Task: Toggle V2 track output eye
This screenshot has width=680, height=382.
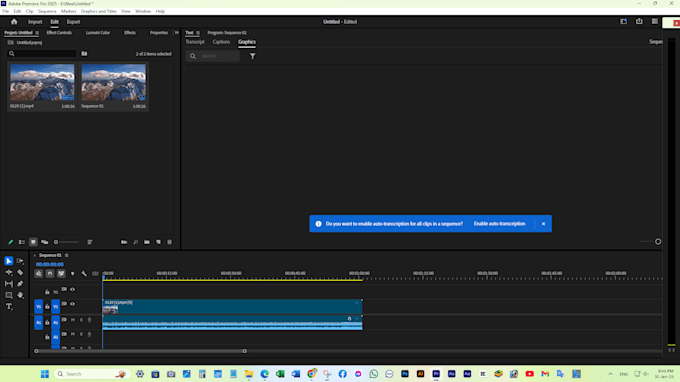Action: [x=72, y=289]
